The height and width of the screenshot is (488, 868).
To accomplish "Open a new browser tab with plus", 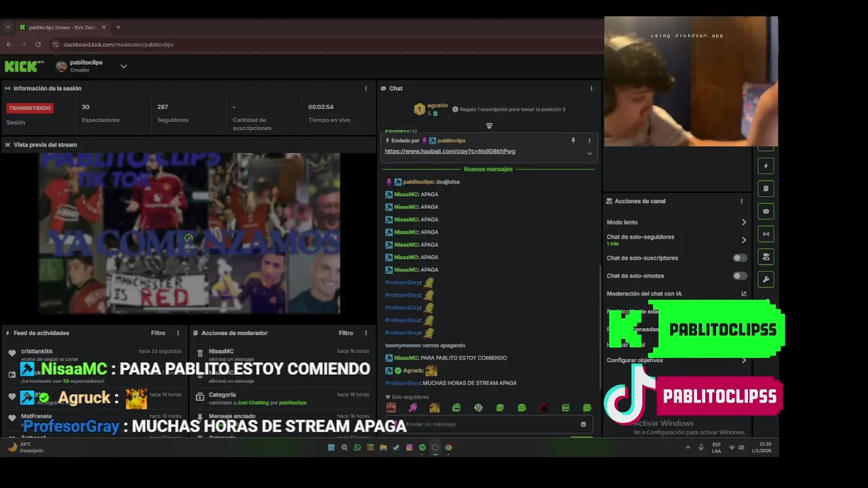I will point(118,27).
